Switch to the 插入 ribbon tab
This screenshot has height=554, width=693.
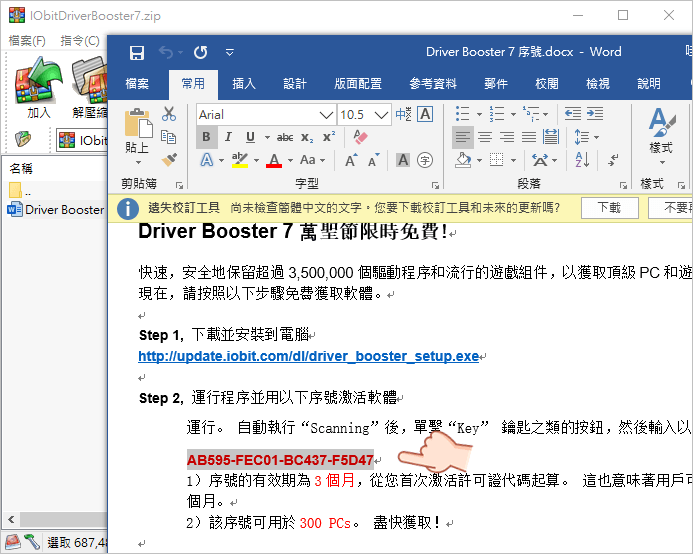click(244, 84)
